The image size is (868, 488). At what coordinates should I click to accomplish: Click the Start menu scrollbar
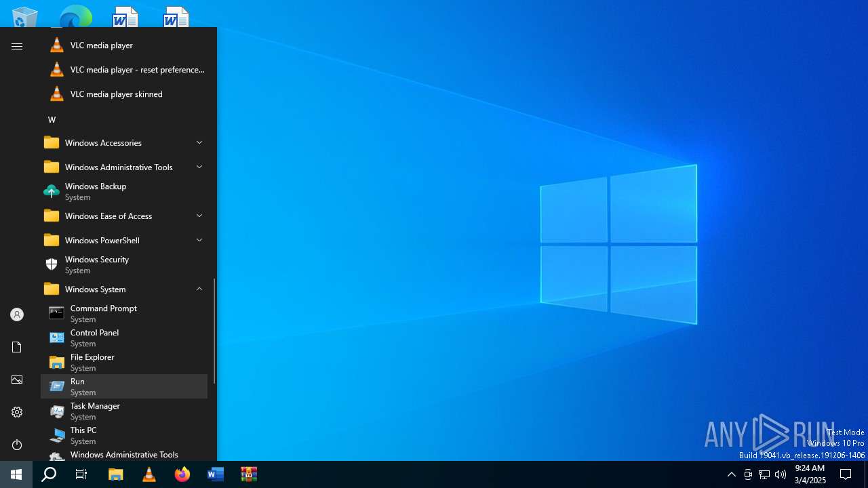tap(215, 331)
